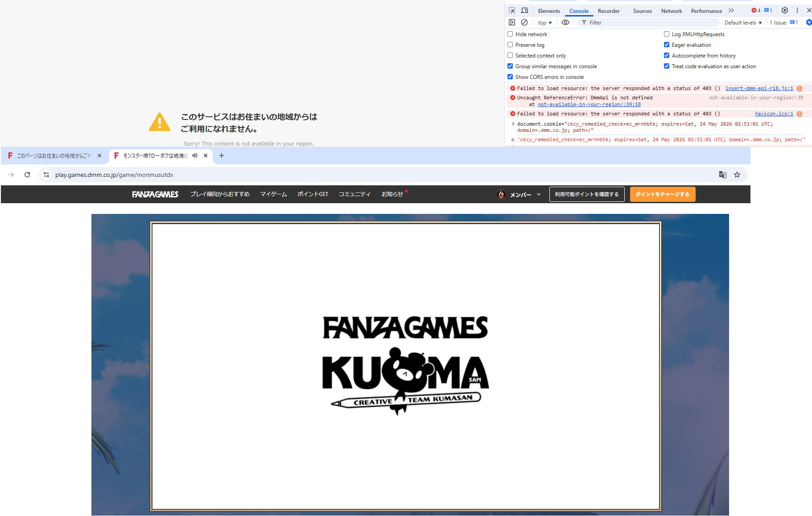Viewport: 812px width, 516px height.
Task: Uncheck Autocomplete from history
Action: point(667,55)
